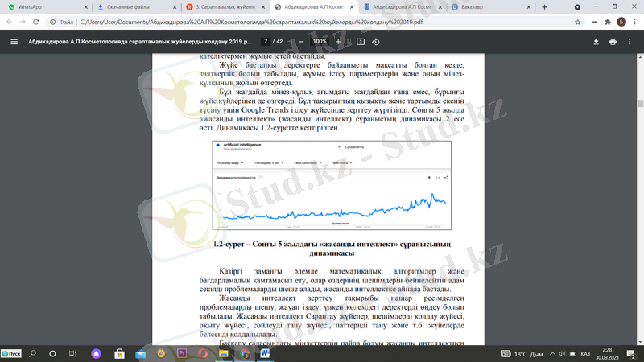Open Microsoft Word from taskbar
Image resolution: width=644 pixels, height=362 pixels.
click(265, 353)
